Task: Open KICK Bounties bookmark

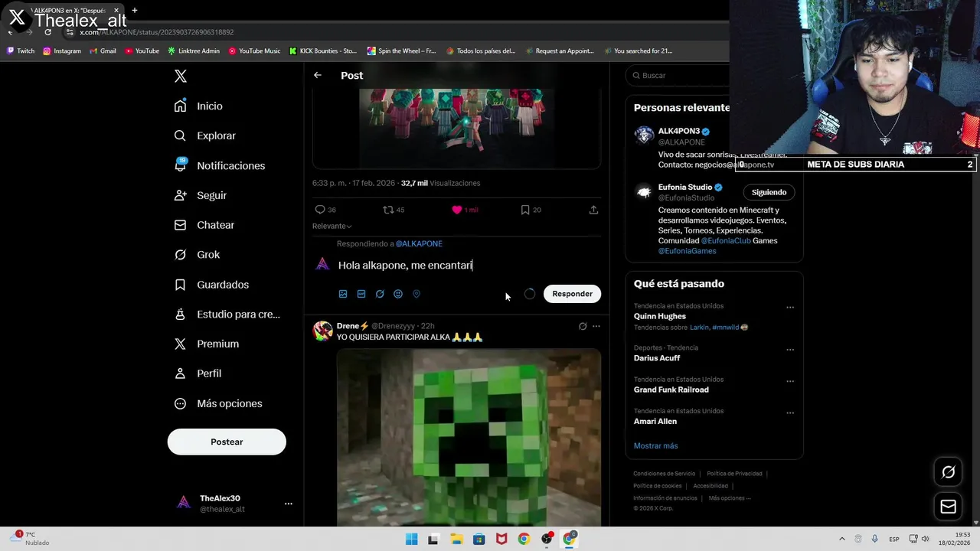Action: (323, 51)
